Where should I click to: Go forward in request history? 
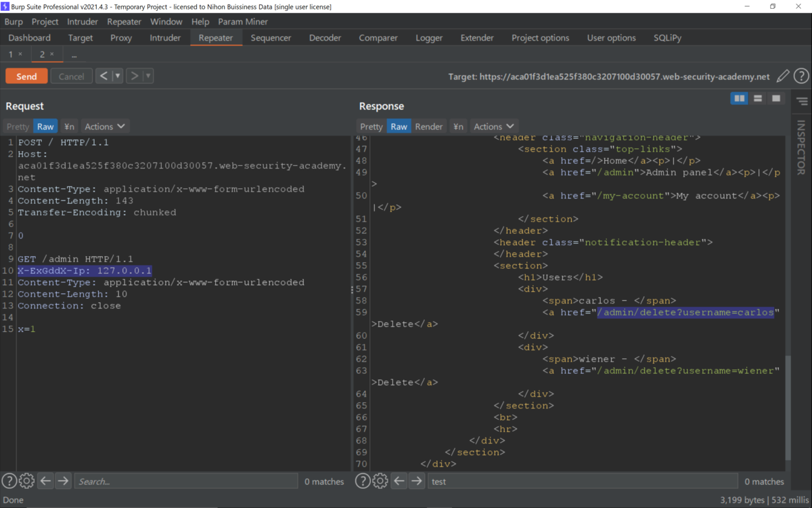pos(134,76)
